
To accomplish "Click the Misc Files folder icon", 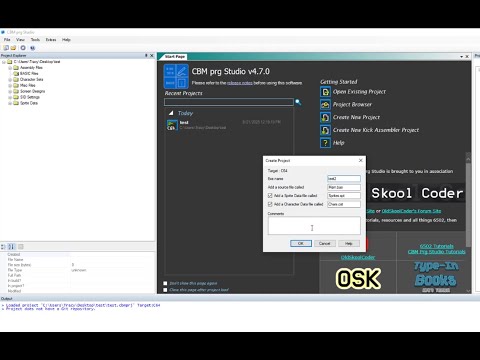I will [x=16, y=86].
